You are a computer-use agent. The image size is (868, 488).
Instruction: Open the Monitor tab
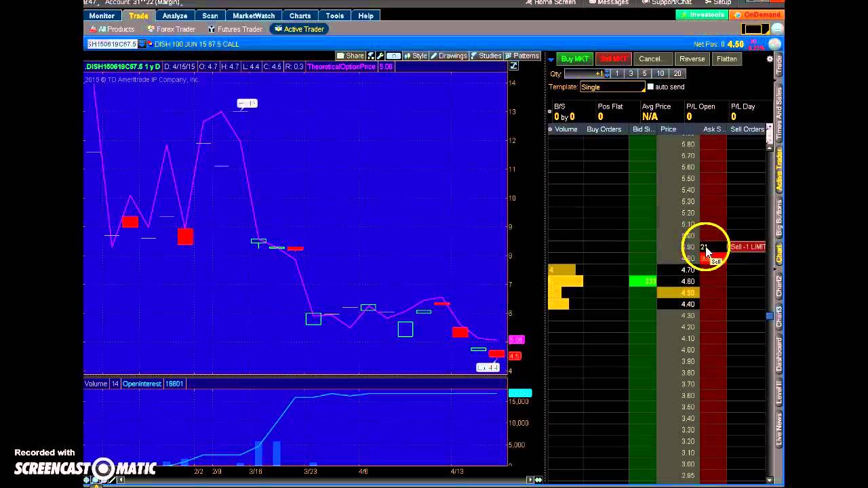coord(102,16)
